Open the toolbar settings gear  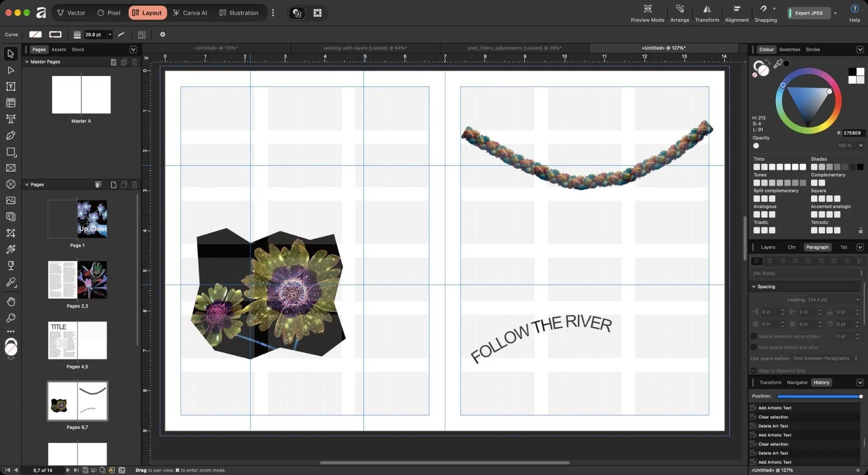(162, 34)
